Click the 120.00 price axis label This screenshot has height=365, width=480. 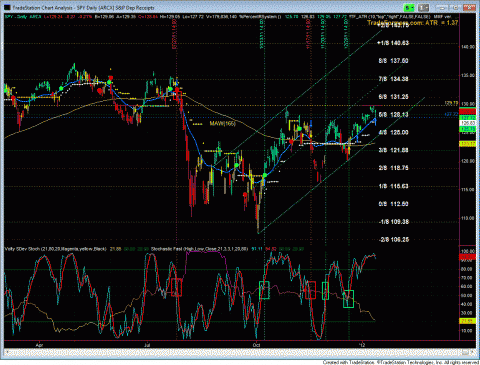point(468,161)
